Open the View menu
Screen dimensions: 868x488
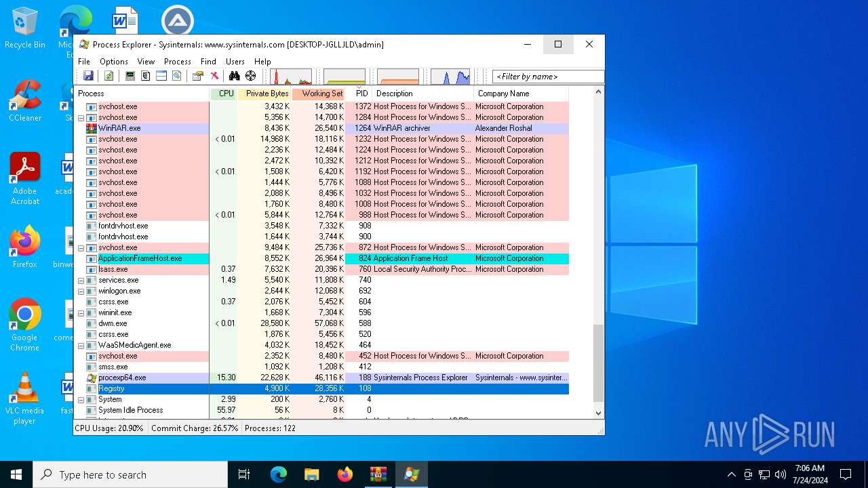tap(146, 61)
